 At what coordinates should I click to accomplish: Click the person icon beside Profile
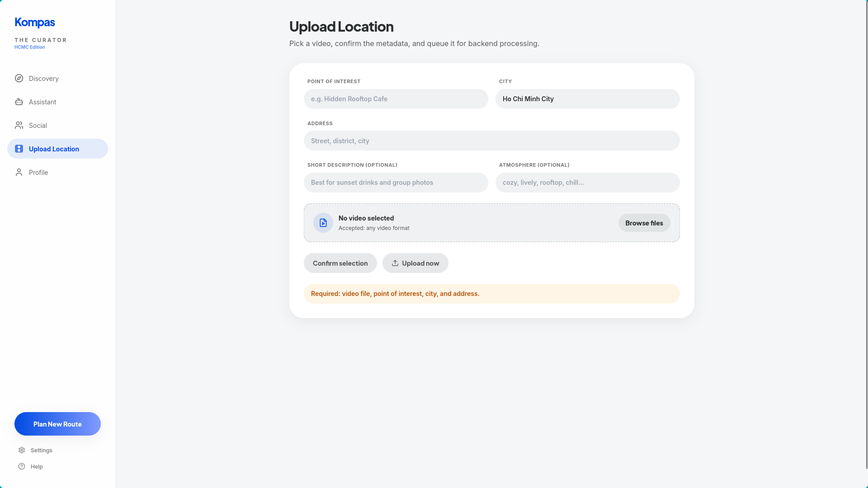pos(19,172)
